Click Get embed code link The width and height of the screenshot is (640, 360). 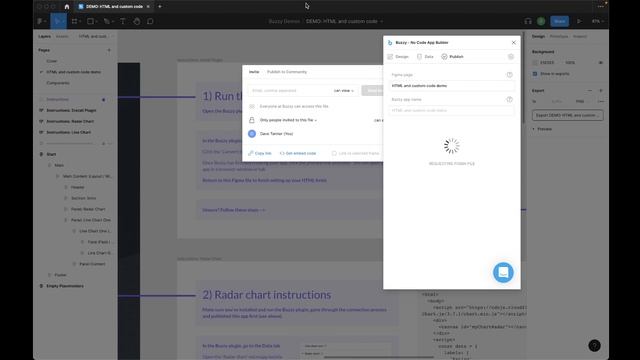tap(298, 153)
